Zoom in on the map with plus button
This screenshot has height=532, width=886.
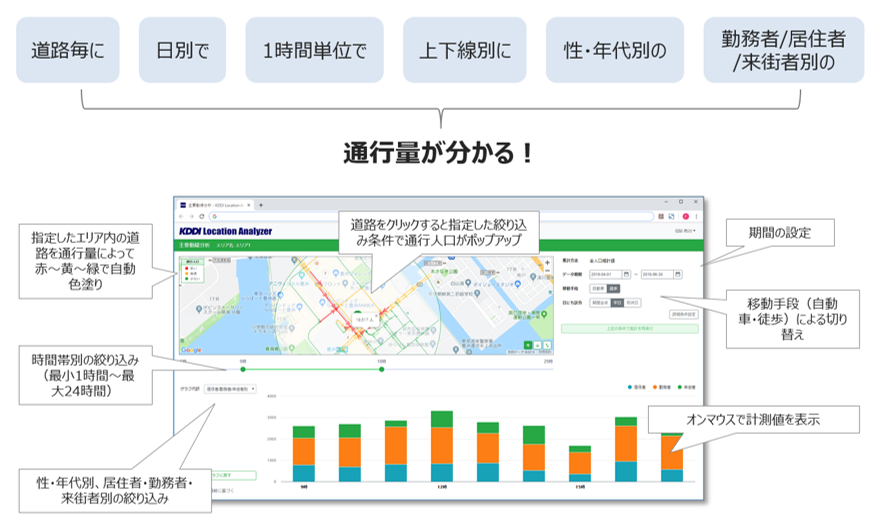click(x=547, y=263)
